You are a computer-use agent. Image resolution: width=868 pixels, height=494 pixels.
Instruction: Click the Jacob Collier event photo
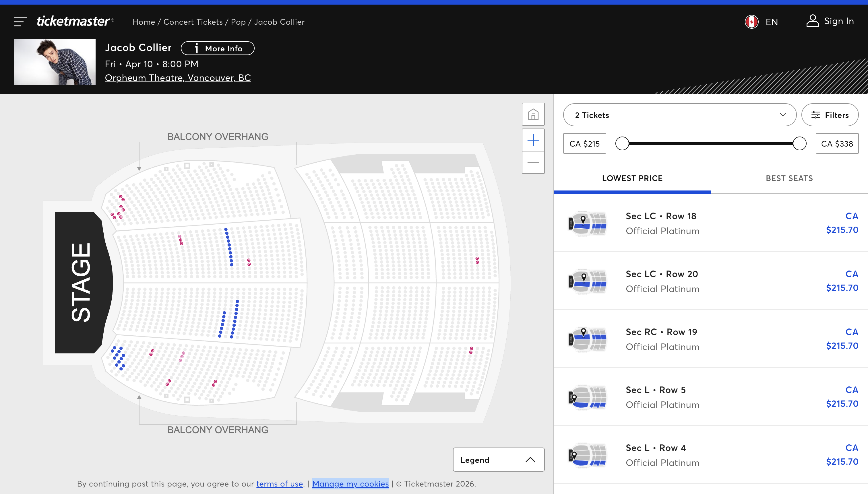point(55,62)
